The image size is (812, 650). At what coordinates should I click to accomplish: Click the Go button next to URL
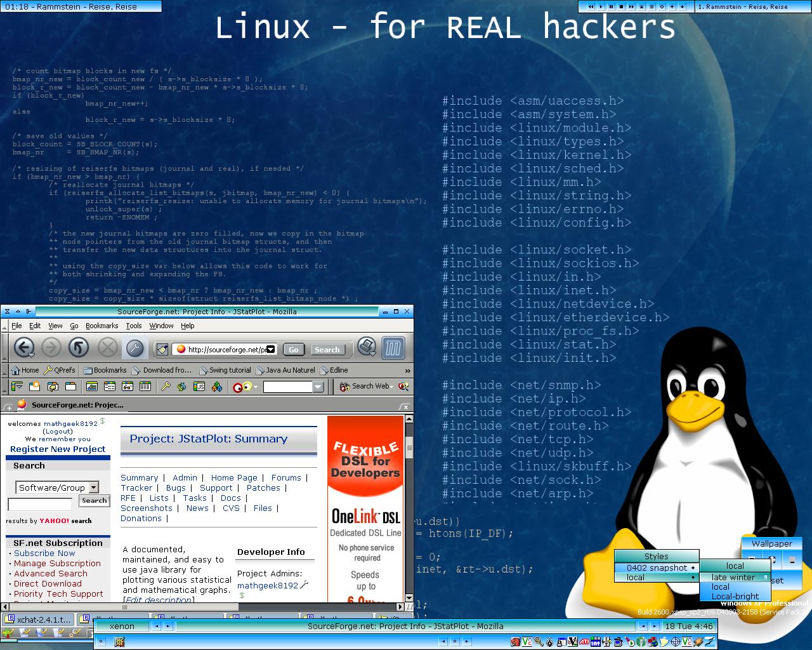click(x=294, y=350)
